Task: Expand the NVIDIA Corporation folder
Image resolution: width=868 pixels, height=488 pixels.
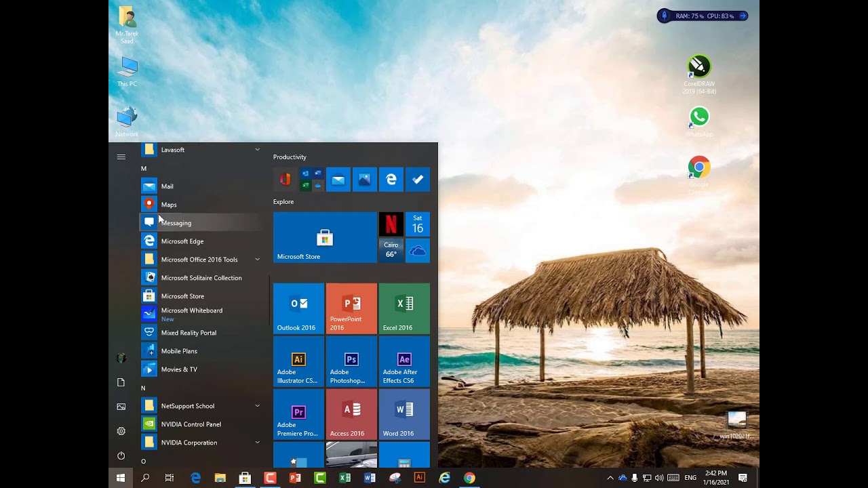Action: pos(200,443)
